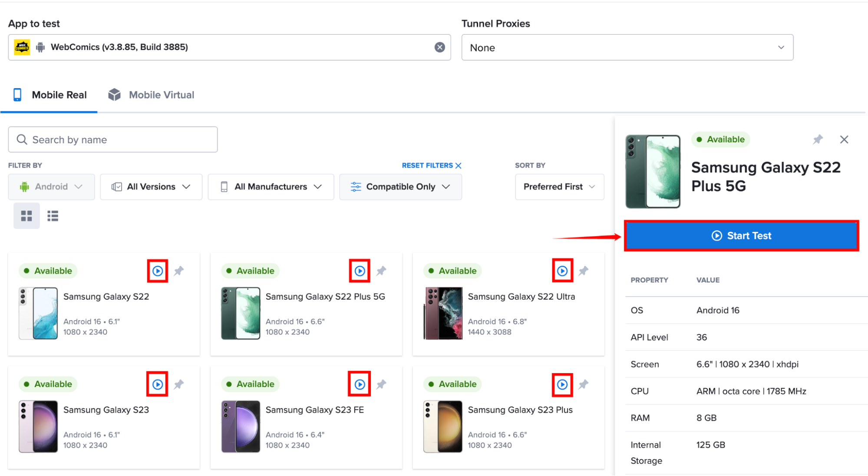Screen dimensions: 868x476
Task: Open the Preferred First sort dropdown
Action: 559,187
